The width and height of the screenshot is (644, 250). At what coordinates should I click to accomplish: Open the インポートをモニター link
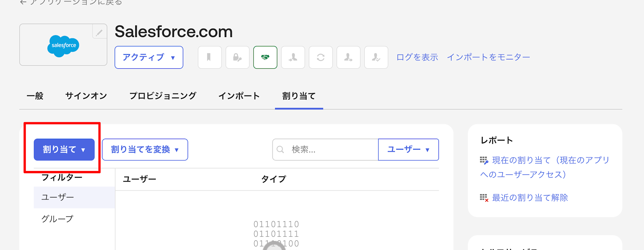pyautogui.click(x=488, y=57)
